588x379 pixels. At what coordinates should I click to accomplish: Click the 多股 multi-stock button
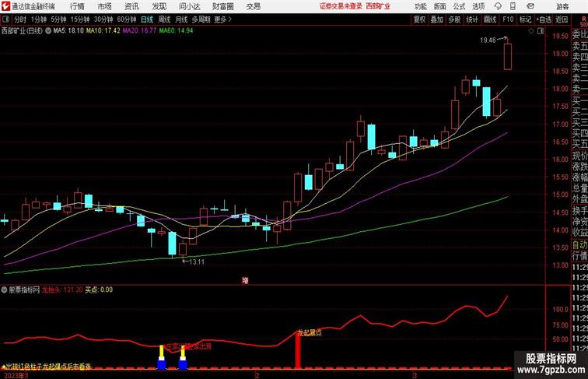pyautogui.click(x=454, y=19)
